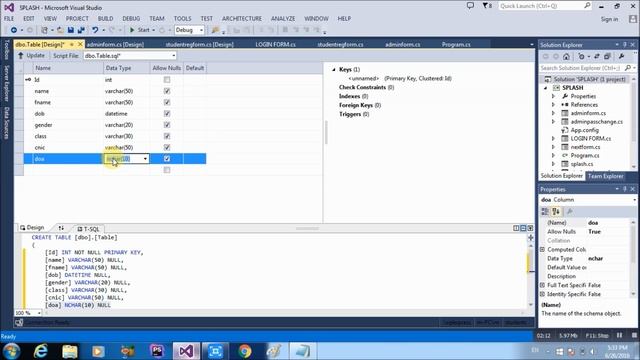Image resolution: width=640 pixels, height=360 pixels.
Task: Click the Categorized icon in Properties panel
Action: 545,211
